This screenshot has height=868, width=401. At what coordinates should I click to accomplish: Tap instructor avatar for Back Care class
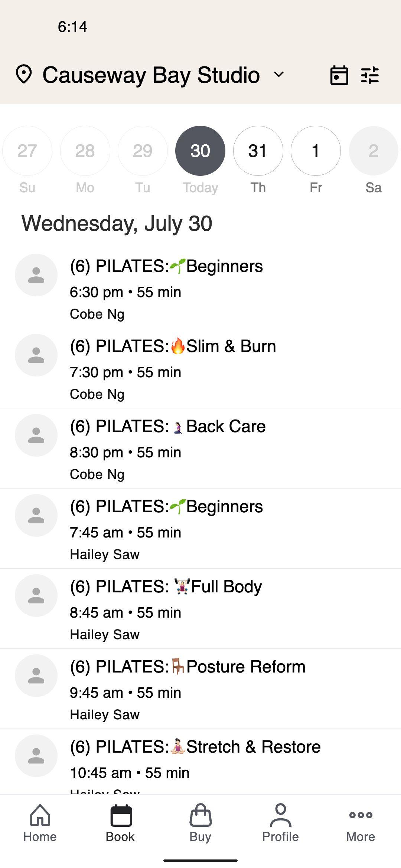point(36,435)
